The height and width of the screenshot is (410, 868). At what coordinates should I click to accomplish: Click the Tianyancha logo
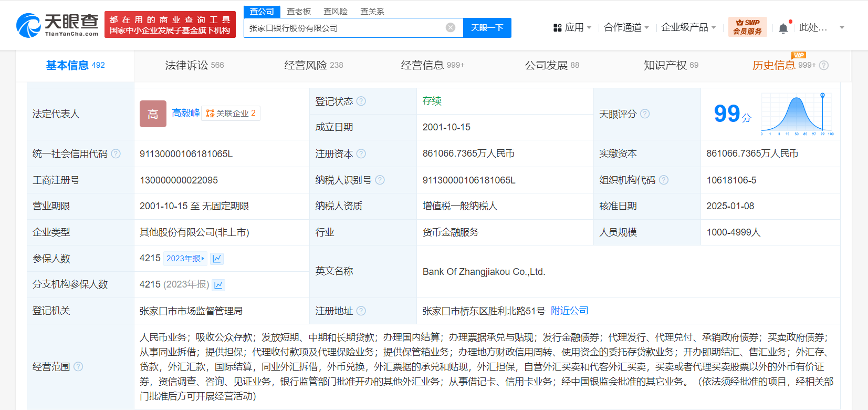(57, 25)
